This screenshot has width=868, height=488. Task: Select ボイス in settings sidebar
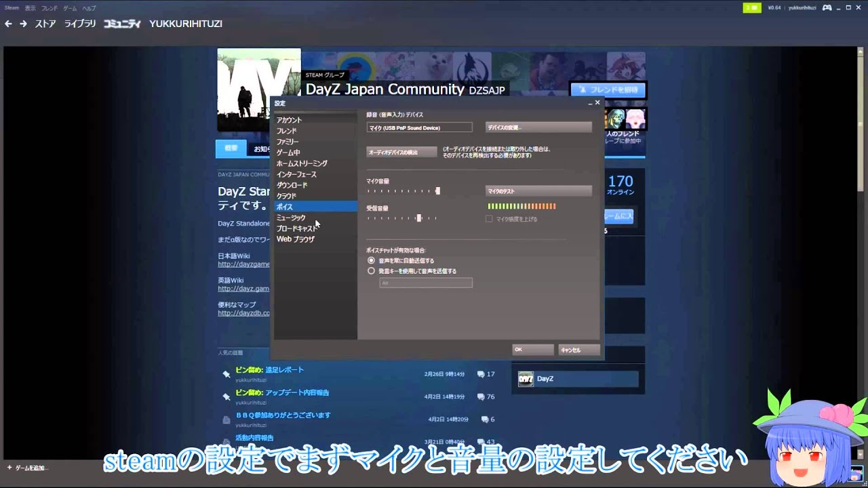tap(315, 207)
